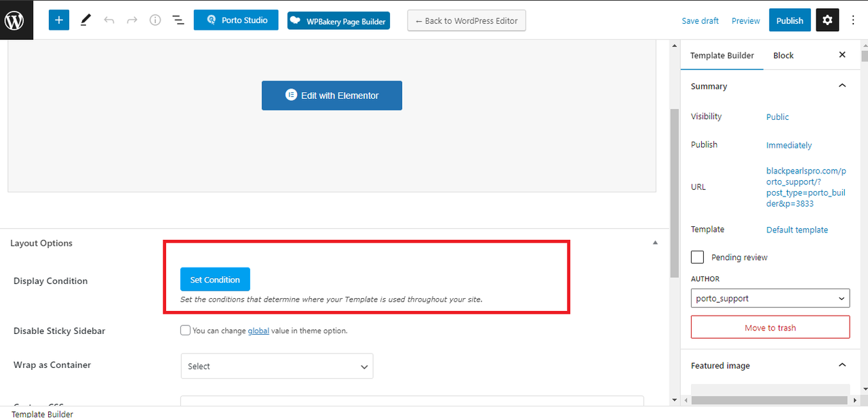This screenshot has height=418, width=868.
Task: Click Edit with Elementor button
Action: [332, 96]
